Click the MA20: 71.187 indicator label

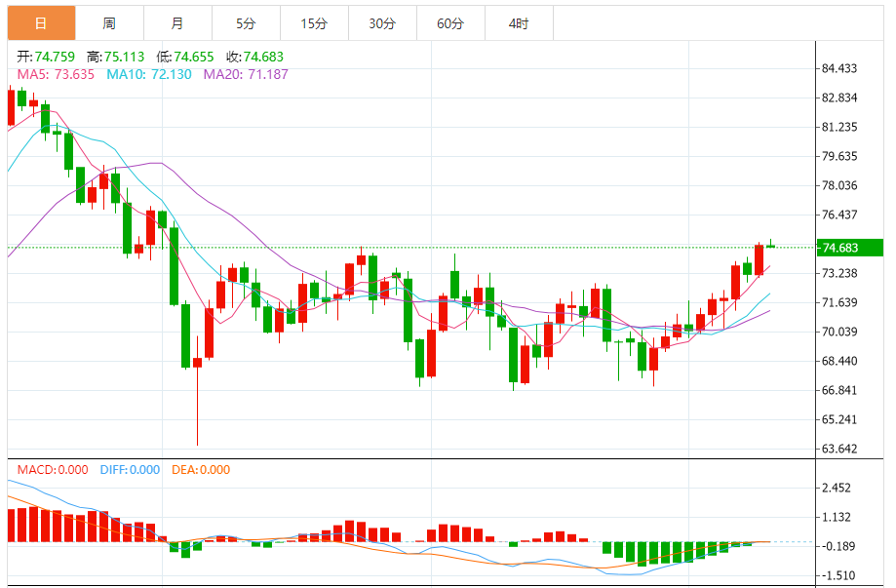[x=246, y=74]
